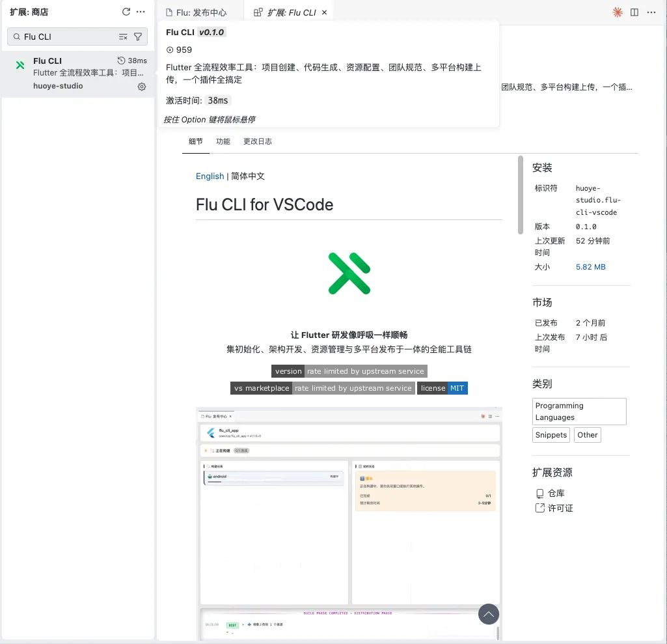The height and width of the screenshot is (644, 667).
Task: Click the identifier huoye-studio.flu-cli-vscode
Action: (x=598, y=200)
